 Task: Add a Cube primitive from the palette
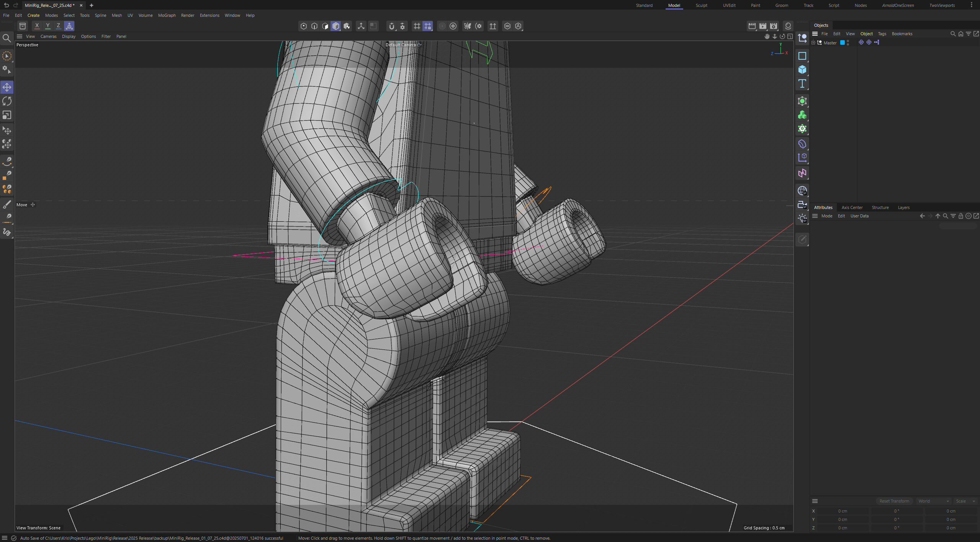[802, 70]
